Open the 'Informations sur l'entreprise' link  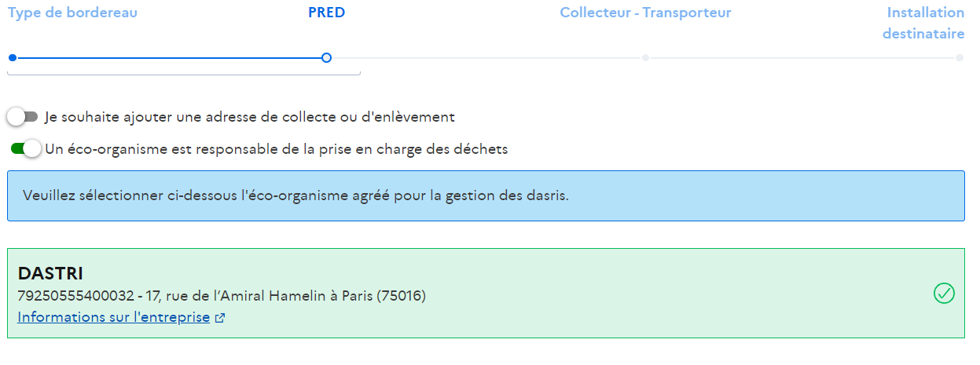114,318
